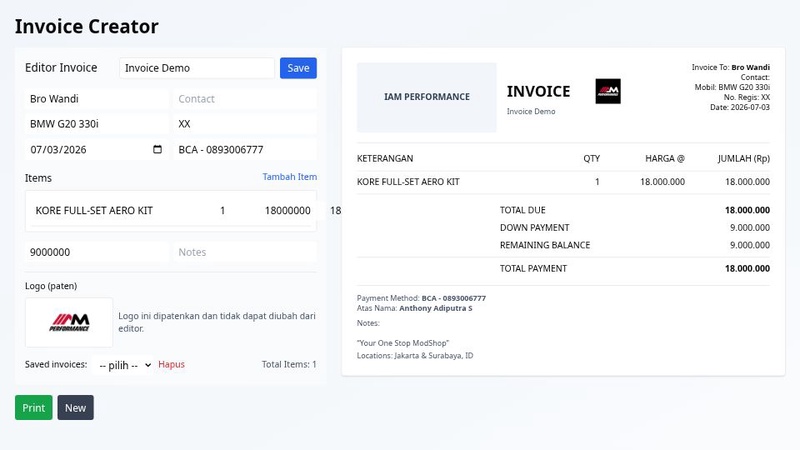Click the date field 07/03/2026
Image resolution: width=800 pixels, height=450 pixels.
point(96,149)
